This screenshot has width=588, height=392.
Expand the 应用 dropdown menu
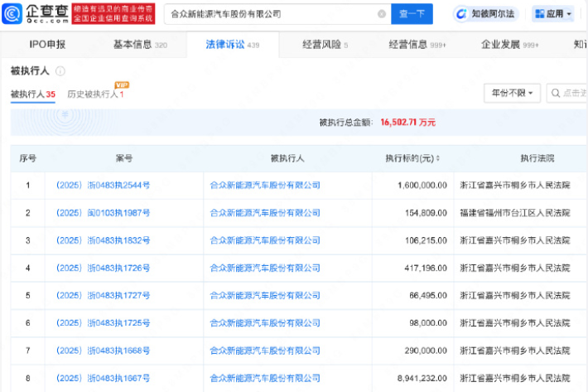(570, 14)
